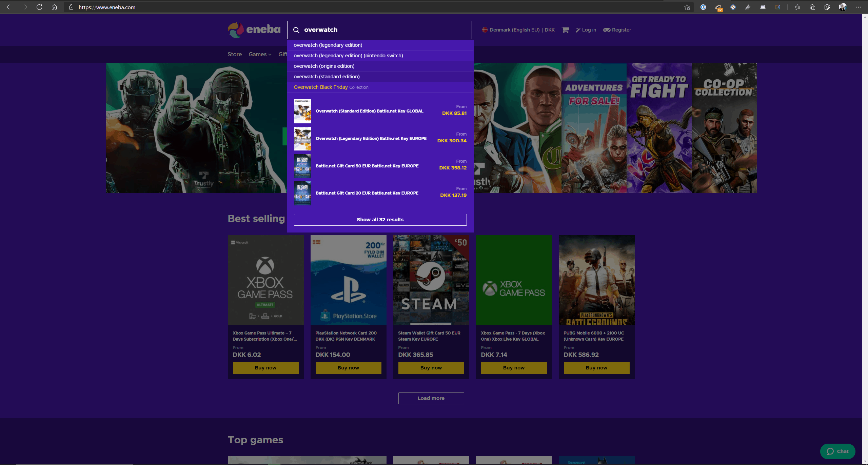Click the browser Forward arrow
The height and width of the screenshot is (465, 868).
click(x=24, y=7)
